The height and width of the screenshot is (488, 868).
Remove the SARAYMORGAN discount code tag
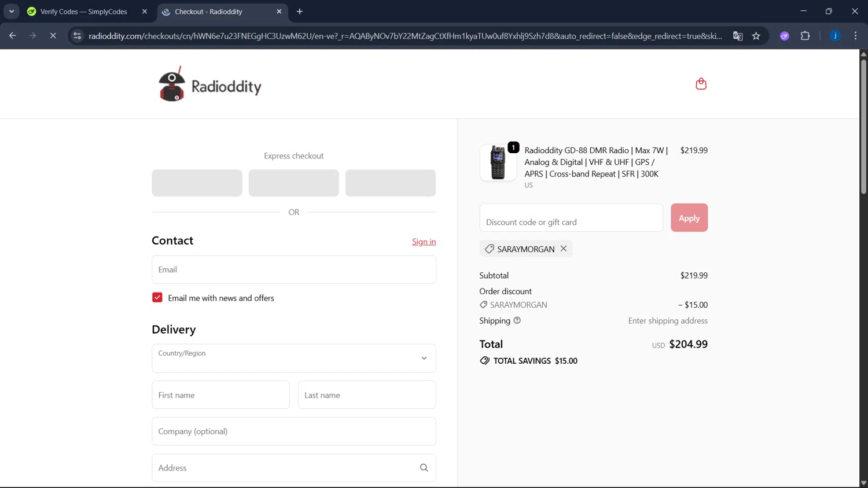click(564, 249)
